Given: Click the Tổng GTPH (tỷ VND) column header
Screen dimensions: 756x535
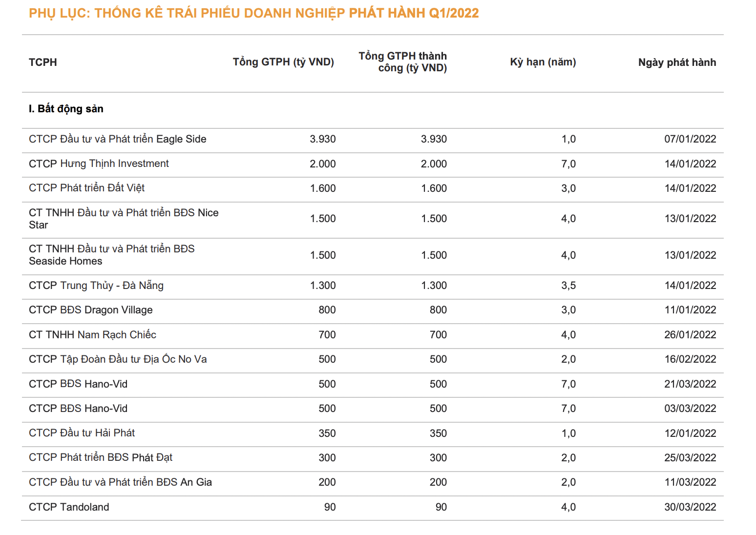Looking at the screenshot, I should [283, 62].
